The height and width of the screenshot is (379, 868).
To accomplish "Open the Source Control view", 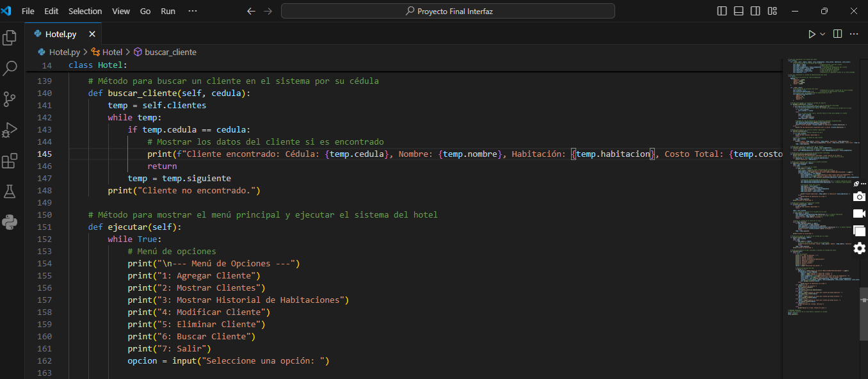I will [x=10, y=99].
